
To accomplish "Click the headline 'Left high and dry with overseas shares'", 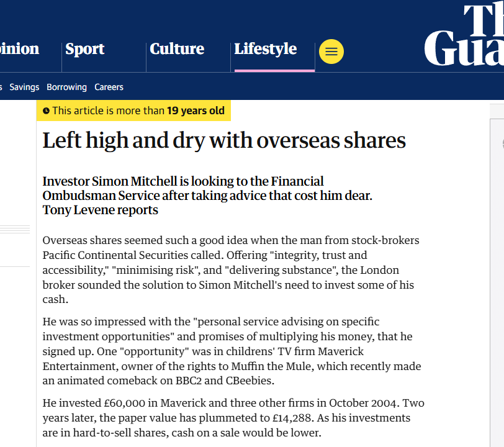I will click(x=224, y=141).
